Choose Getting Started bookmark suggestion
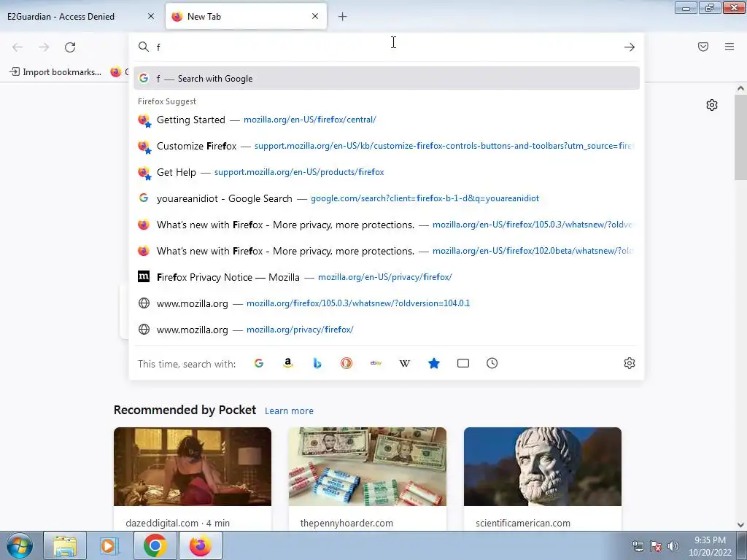The height and width of the screenshot is (560, 747). pyautogui.click(x=387, y=120)
